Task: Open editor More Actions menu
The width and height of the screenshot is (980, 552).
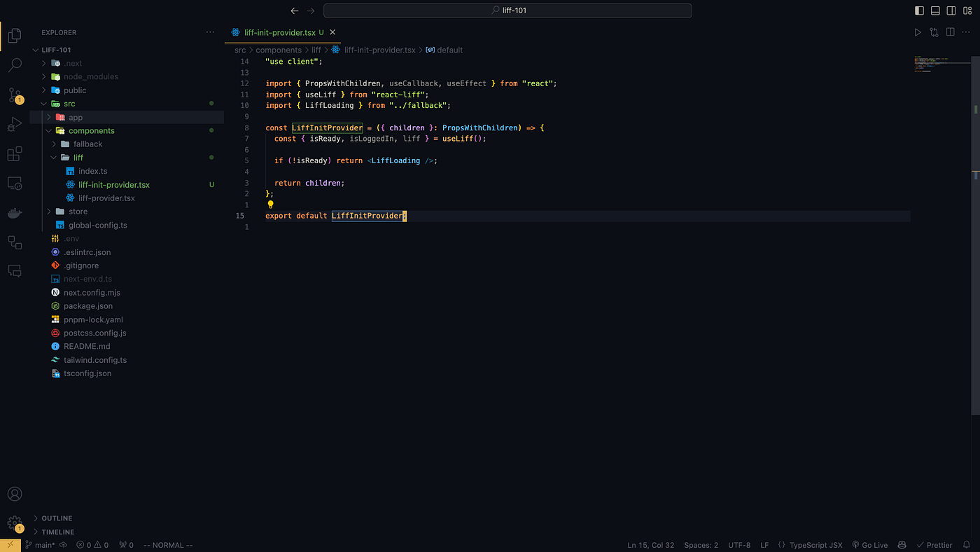Action: pos(967,32)
